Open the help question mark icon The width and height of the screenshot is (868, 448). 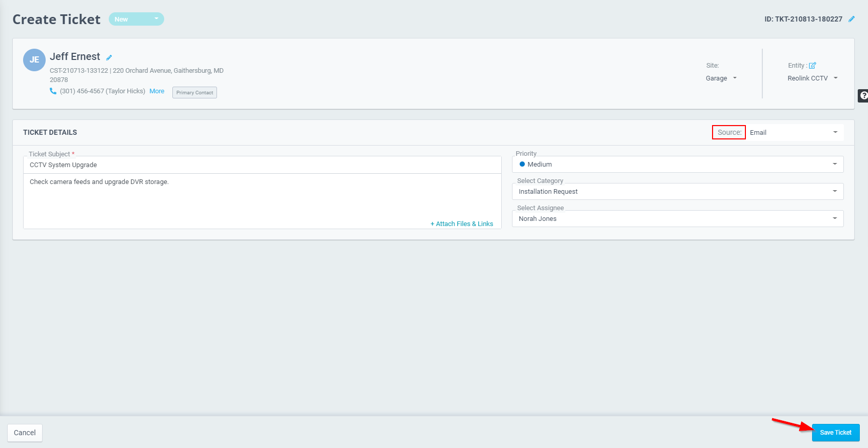pos(863,95)
